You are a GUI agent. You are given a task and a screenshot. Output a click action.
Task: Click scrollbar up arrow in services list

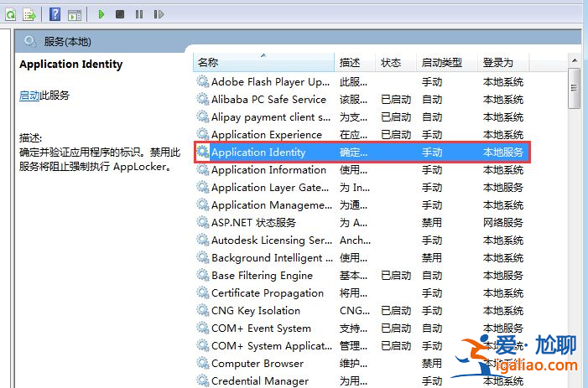(x=574, y=60)
